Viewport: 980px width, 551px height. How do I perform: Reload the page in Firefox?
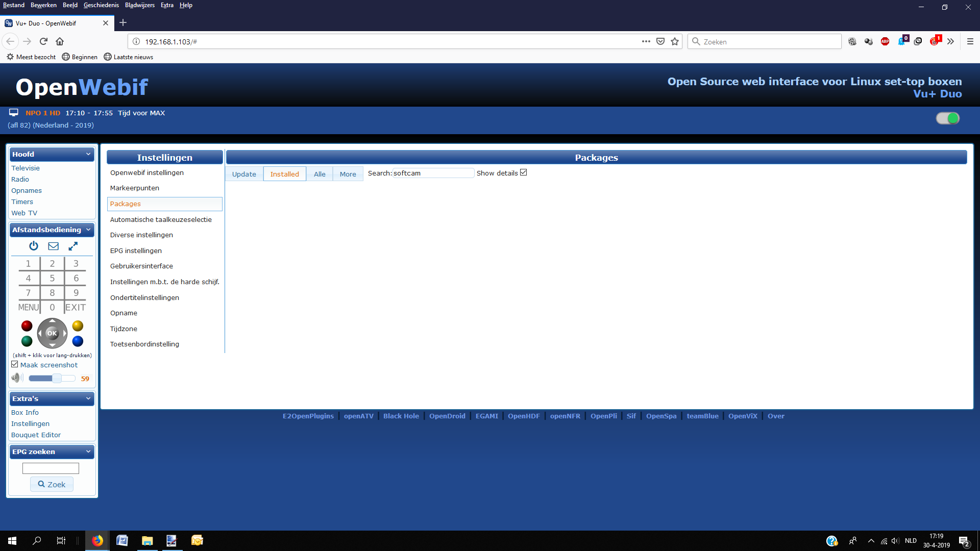[43, 41]
